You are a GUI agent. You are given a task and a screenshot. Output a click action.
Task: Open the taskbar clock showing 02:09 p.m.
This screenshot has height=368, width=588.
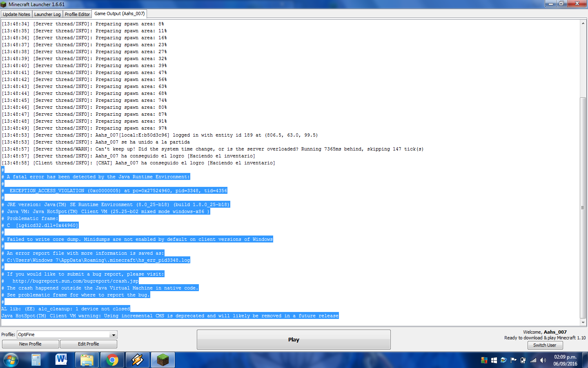click(565, 360)
